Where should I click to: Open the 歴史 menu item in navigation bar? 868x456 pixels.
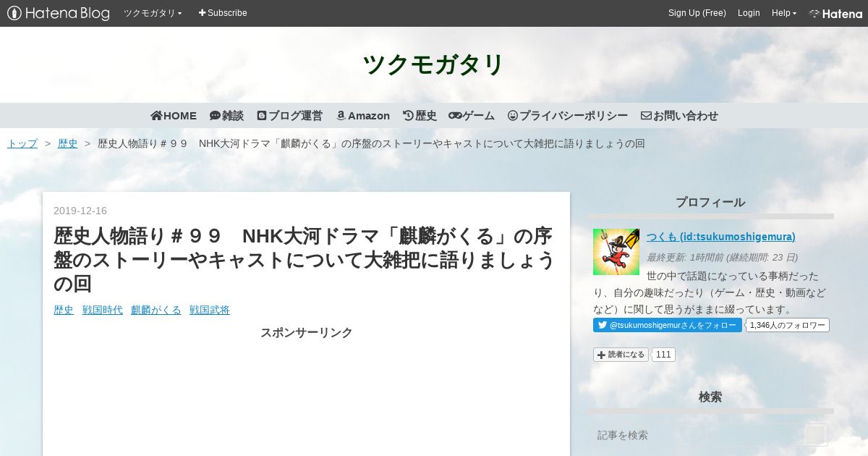pyautogui.click(x=420, y=116)
